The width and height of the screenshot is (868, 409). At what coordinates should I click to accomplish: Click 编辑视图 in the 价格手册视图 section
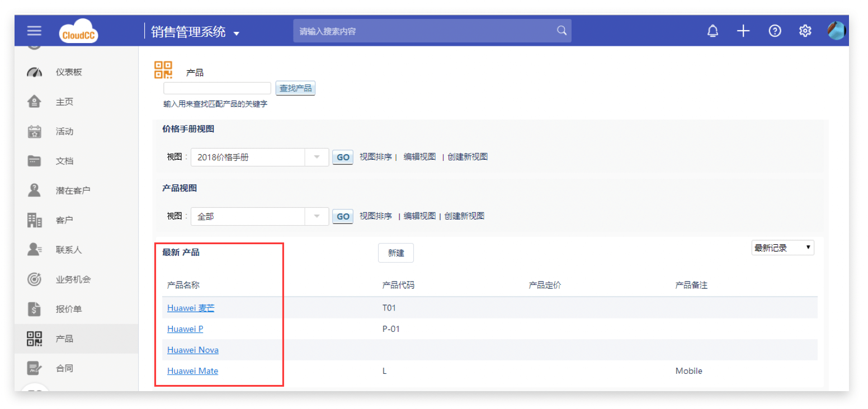coord(419,157)
